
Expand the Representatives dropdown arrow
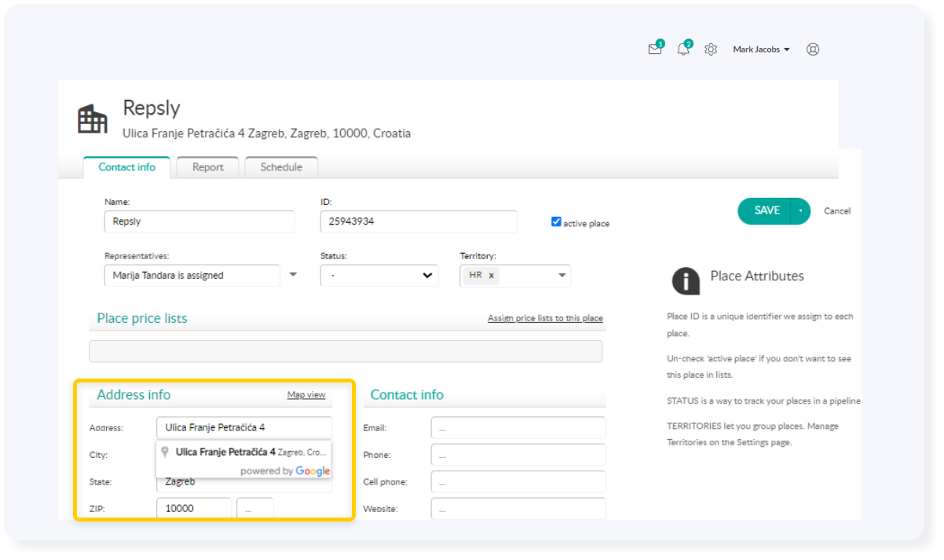[x=293, y=275]
